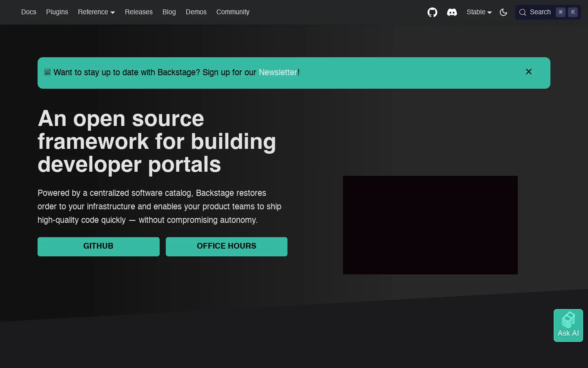The width and height of the screenshot is (588, 368).
Task: Click the OFFICE HOURS button
Action: 227,247
